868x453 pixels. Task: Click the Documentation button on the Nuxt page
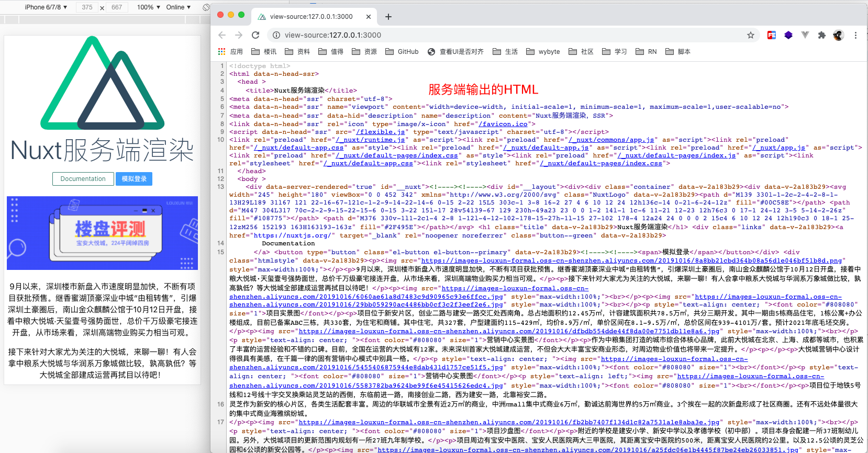83,179
